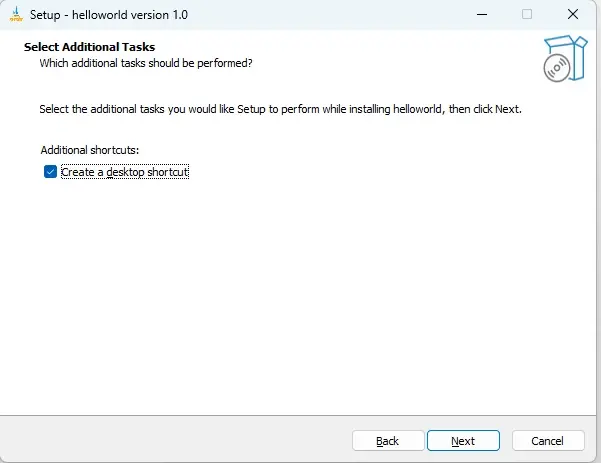Click the Setup installer icon in title bar
Screen dimensions: 601x463
16,15
